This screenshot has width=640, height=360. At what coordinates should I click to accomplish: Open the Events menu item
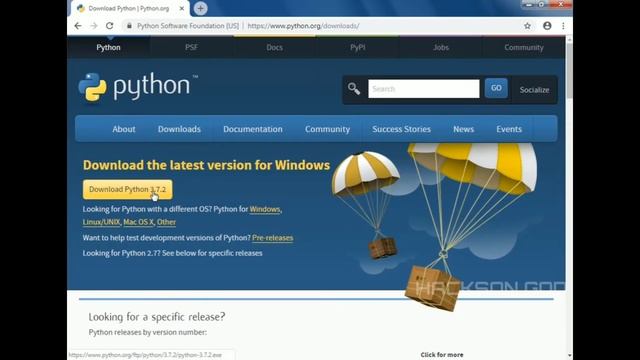point(509,129)
